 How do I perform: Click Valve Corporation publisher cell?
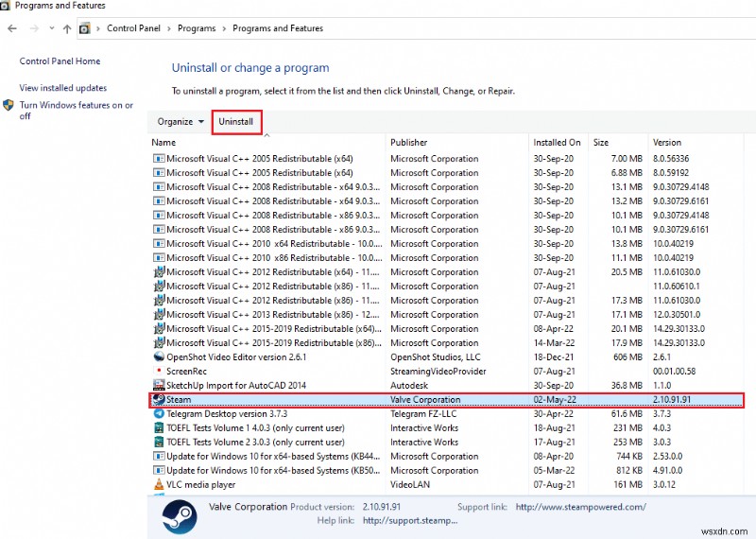click(425, 400)
